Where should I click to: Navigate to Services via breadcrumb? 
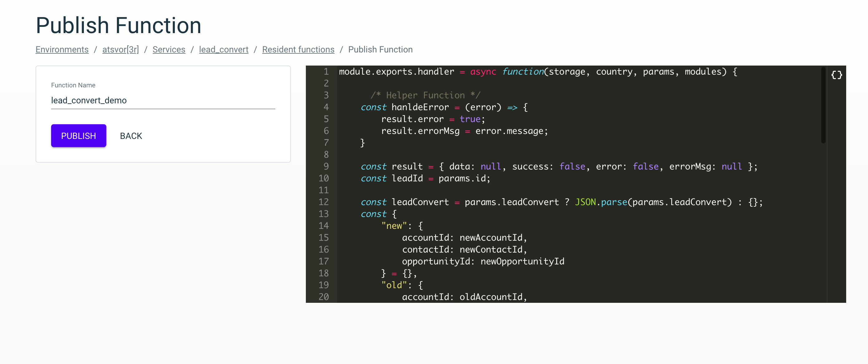click(x=169, y=49)
